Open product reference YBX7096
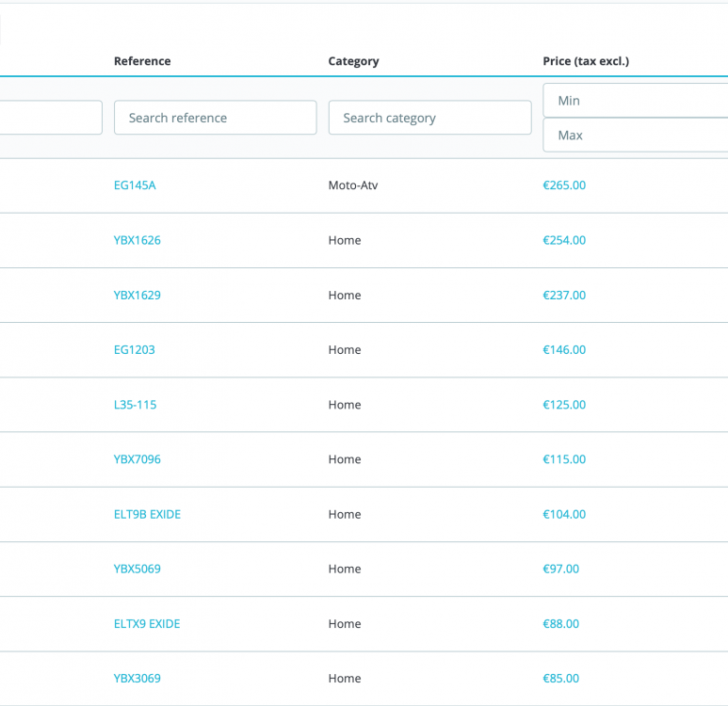The height and width of the screenshot is (706, 728). [138, 459]
